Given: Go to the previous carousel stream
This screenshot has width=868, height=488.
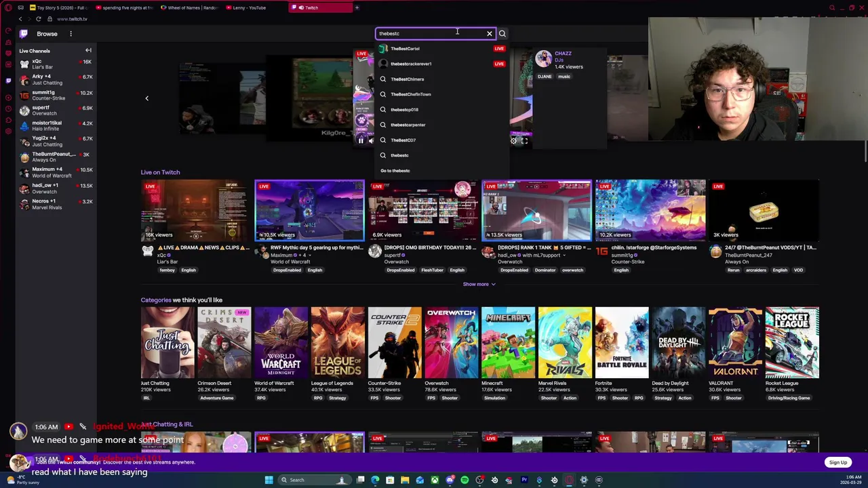Looking at the screenshot, I should click(146, 98).
